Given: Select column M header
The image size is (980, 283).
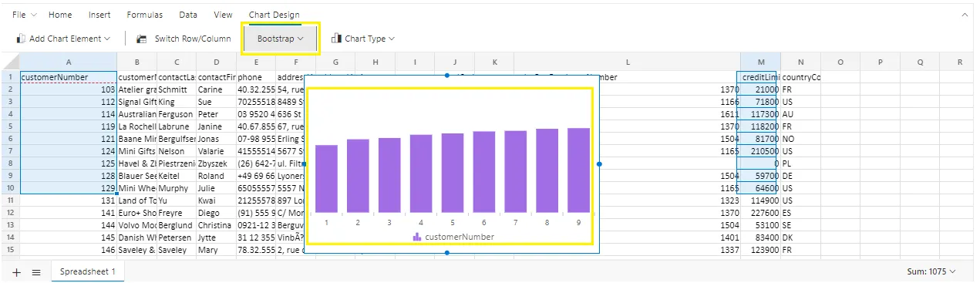Looking at the screenshot, I should [761, 62].
